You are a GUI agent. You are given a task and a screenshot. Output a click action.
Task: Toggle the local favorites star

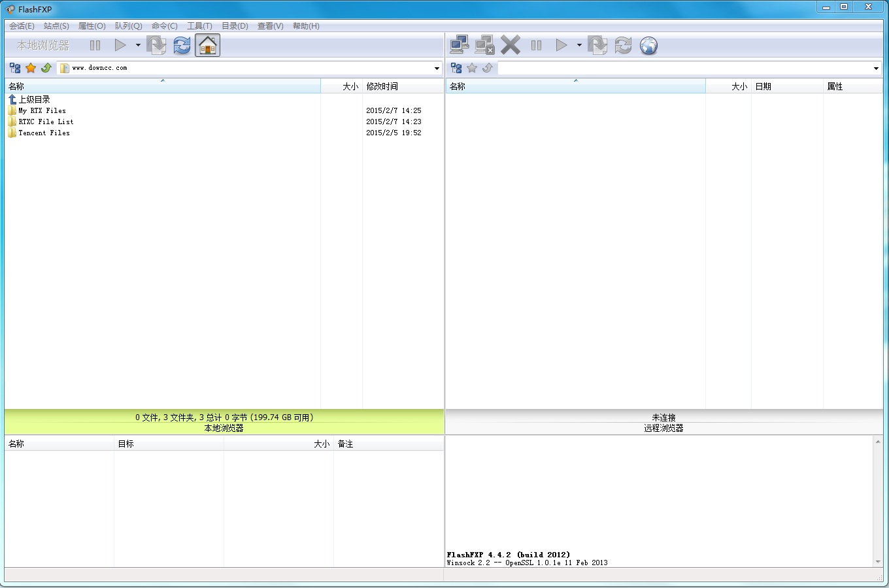tap(31, 67)
